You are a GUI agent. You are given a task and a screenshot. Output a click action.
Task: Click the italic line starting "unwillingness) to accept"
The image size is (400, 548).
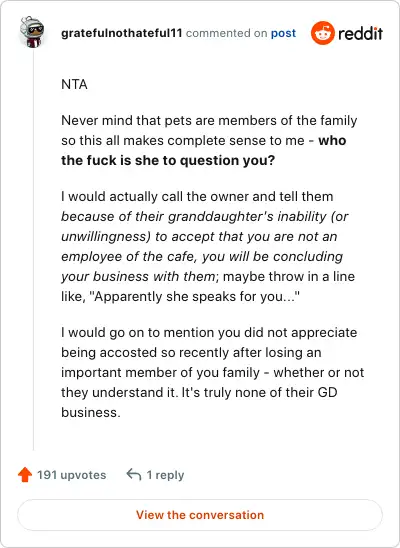coord(199,237)
